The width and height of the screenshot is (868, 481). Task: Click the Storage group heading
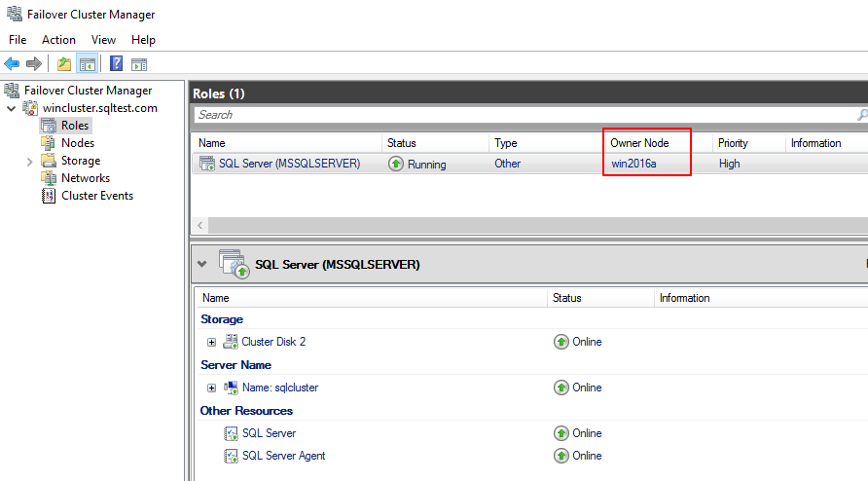(x=222, y=319)
